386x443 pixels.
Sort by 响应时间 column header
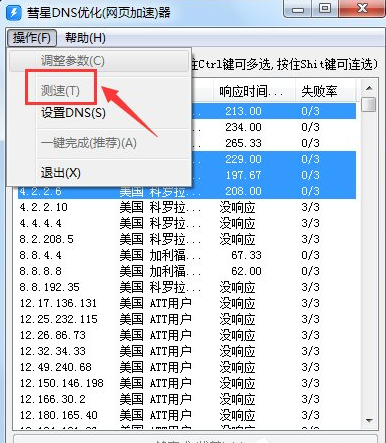click(x=254, y=91)
